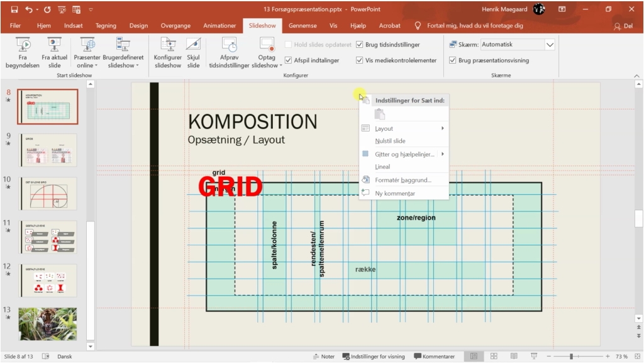Switch to slide sorter view
Viewport: 644px width, 363px height.
pos(494,356)
